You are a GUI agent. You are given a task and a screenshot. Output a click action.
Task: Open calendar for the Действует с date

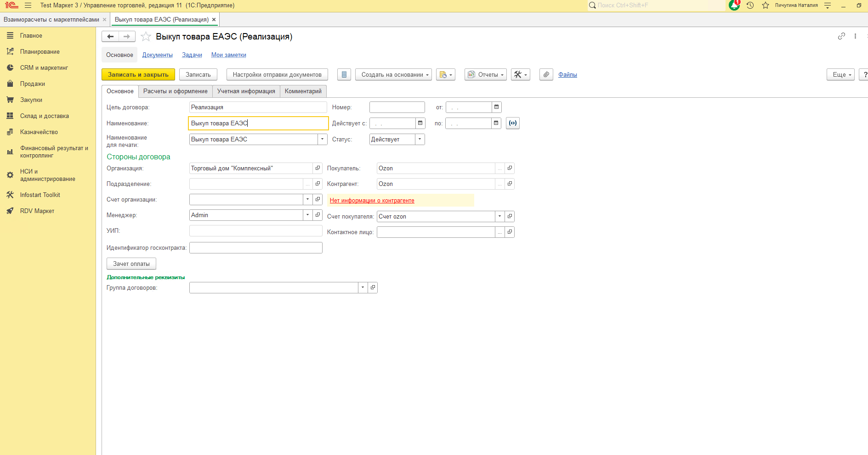coord(420,123)
